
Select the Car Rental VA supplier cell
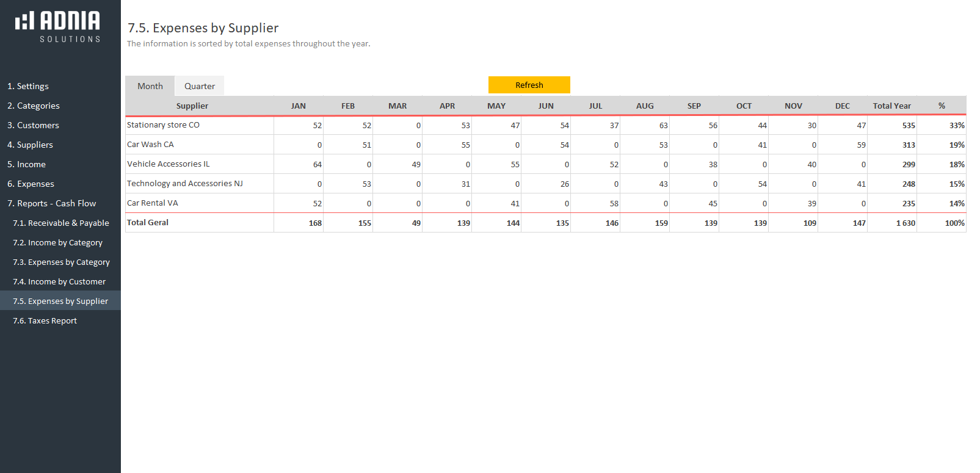[153, 203]
